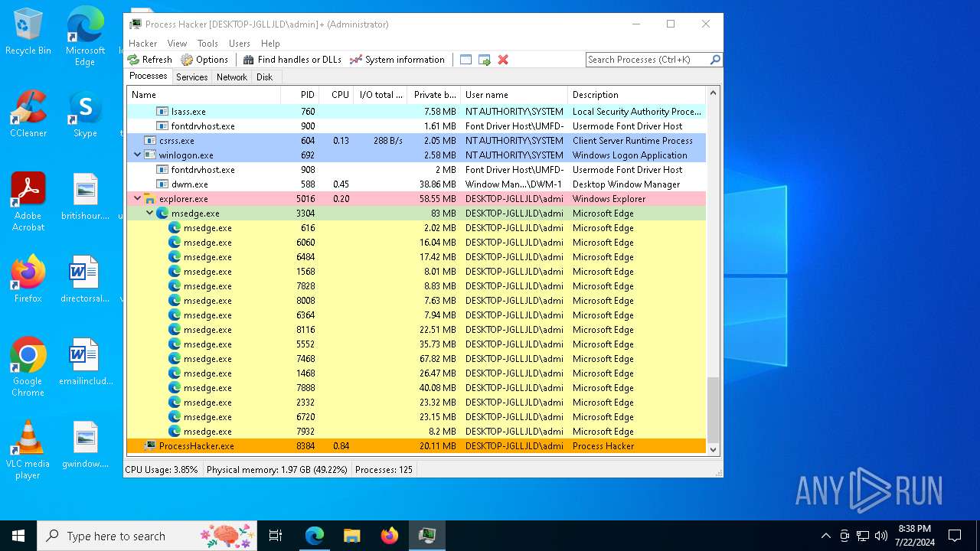Open the Hacker menu
The height and width of the screenshot is (551, 980).
[142, 44]
